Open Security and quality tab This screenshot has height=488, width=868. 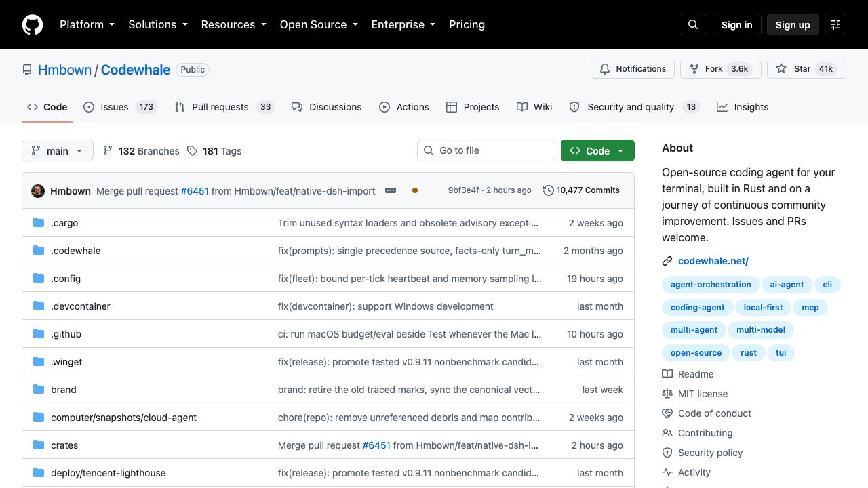[634, 107]
